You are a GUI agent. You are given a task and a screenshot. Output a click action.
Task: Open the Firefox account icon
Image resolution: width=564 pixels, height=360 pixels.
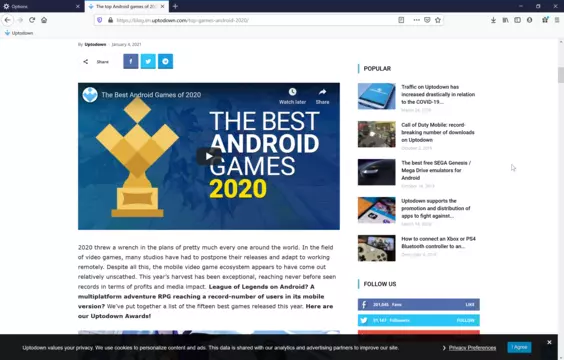[529, 20]
